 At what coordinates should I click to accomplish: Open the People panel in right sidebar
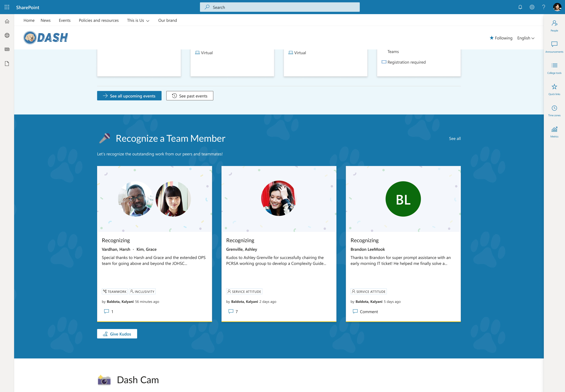(x=554, y=25)
